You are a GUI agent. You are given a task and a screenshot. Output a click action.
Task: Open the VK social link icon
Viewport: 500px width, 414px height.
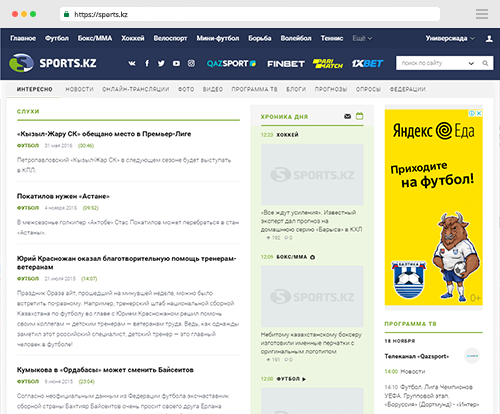(x=132, y=63)
